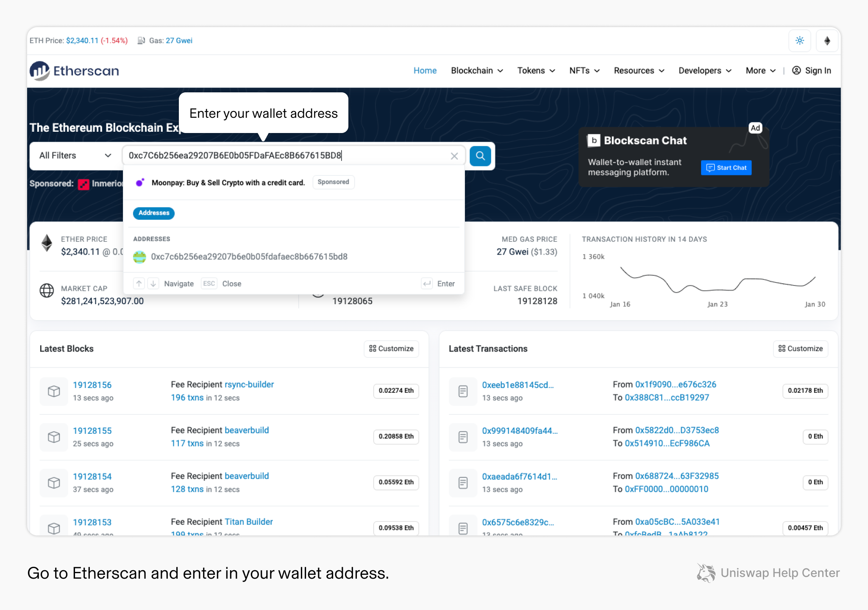Customize the Latest Transactions panel
The width and height of the screenshot is (868, 610).
coord(801,349)
